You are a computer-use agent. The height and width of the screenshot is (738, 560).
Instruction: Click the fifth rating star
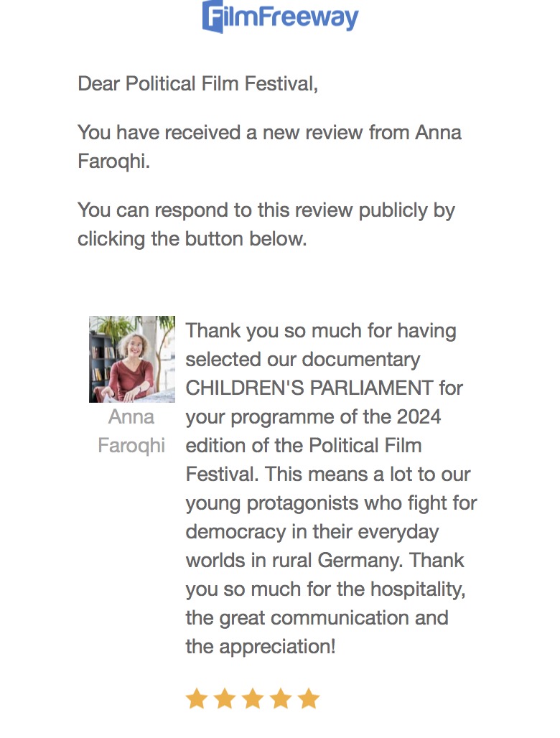click(x=308, y=699)
